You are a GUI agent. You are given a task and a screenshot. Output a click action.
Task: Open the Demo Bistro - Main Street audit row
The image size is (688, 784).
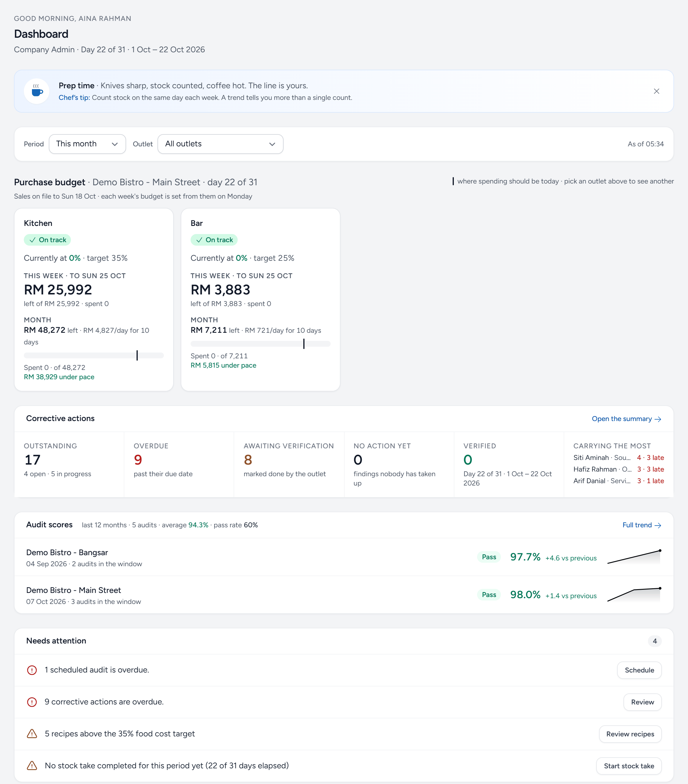click(x=344, y=595)
